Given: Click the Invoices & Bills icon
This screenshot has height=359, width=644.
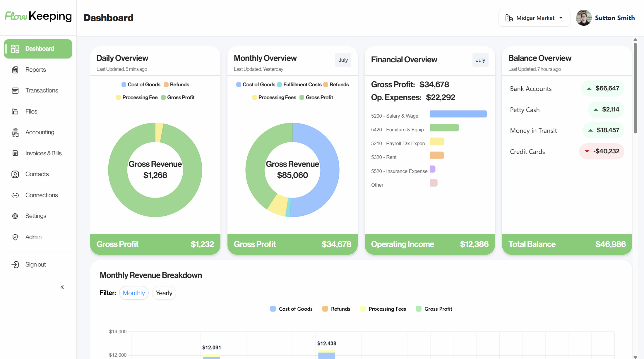Looking at the screenshot, I should (15, 153).
